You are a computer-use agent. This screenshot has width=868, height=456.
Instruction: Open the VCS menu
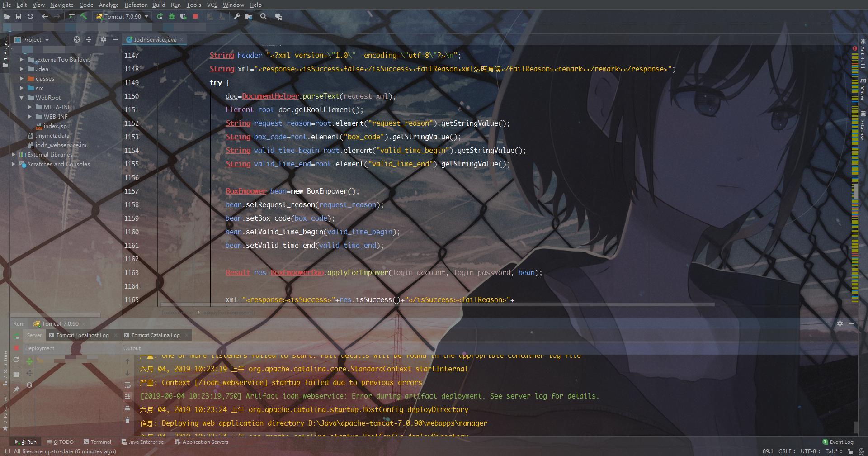tap(212, 5)
